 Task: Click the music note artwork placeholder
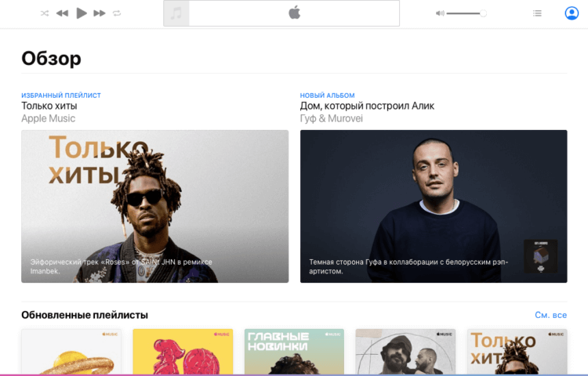(x=176, y=13)
